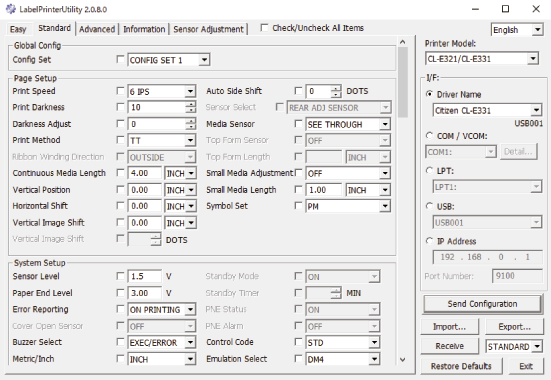Enable the Darkness Adjust checkbox
Viewport: 551px width, 380px height.
click(x=120, y=124)
